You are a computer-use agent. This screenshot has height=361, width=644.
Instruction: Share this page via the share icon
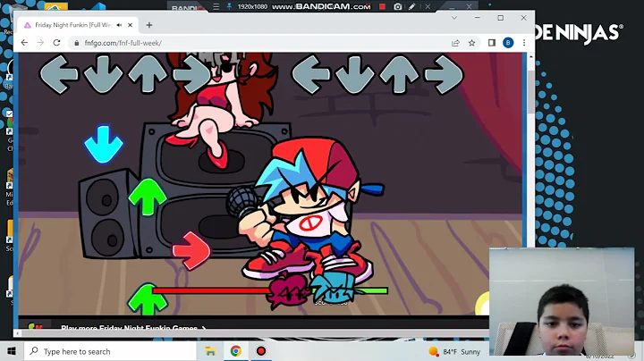[x=455, y=43]
